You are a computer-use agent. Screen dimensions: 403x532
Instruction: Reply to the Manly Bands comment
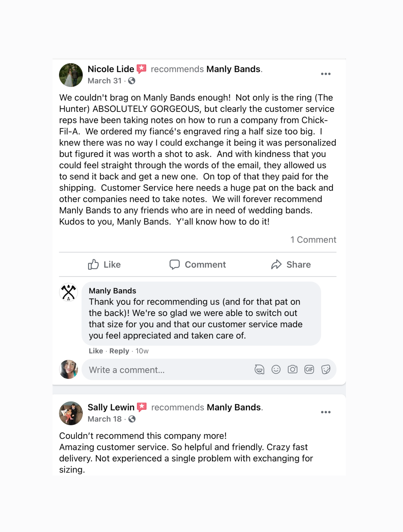[119, 351]
